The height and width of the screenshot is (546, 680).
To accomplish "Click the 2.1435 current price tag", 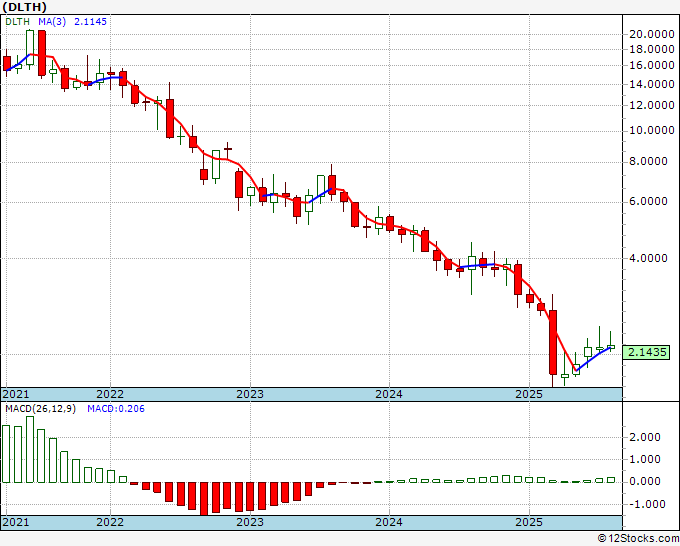I will pyautogui.click(x=646, y=352).
